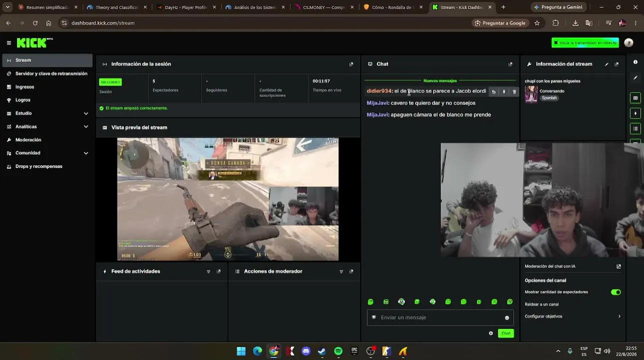This screenshot has width=644, height=360.
Task: Pin didier934's chat message
Action: [504, 92]
